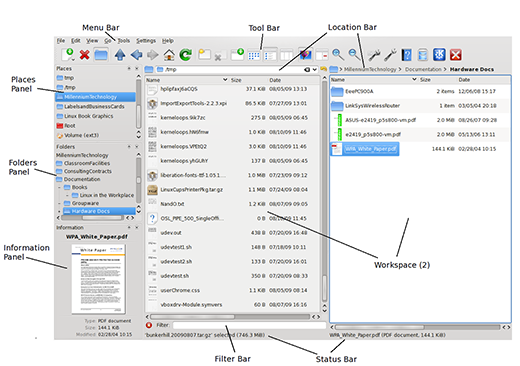Toggle the Places panel lock button

(x=129, y=68)
